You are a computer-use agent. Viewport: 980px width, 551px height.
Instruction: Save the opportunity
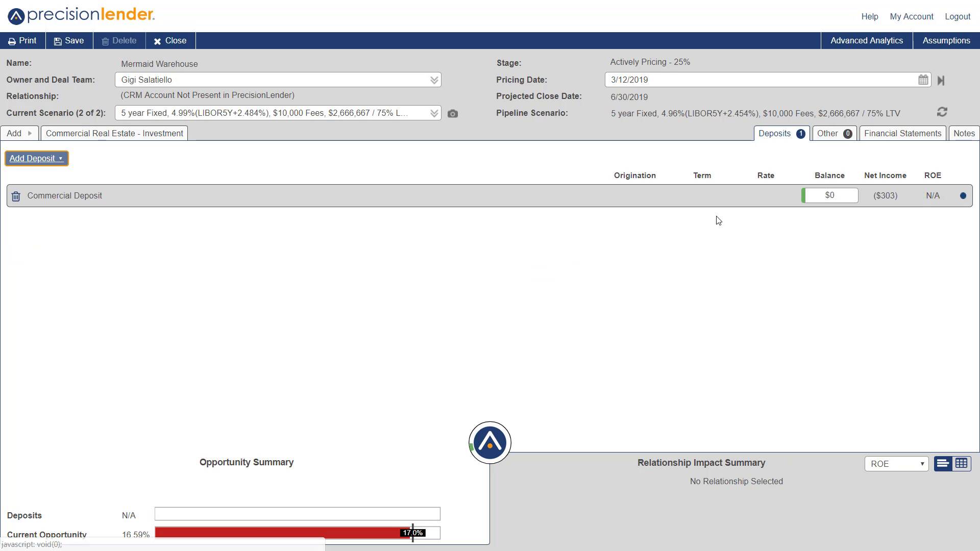point(68,40)
